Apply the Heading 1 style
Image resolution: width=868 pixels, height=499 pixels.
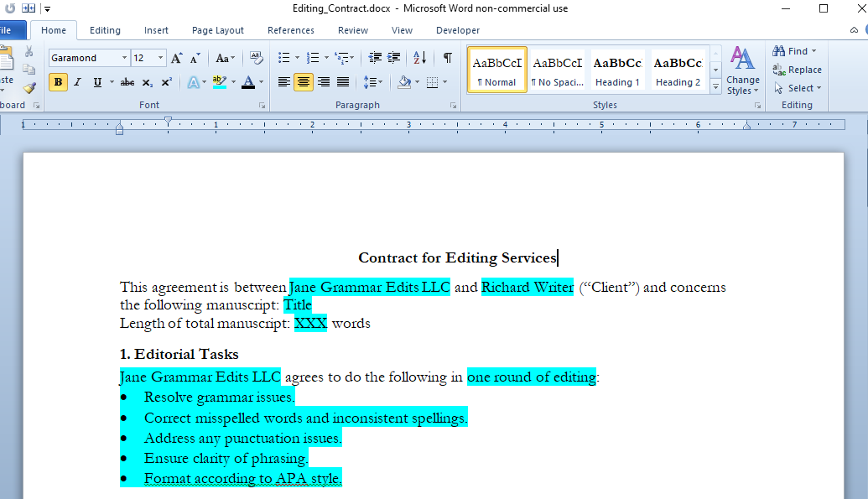(618, 70)
